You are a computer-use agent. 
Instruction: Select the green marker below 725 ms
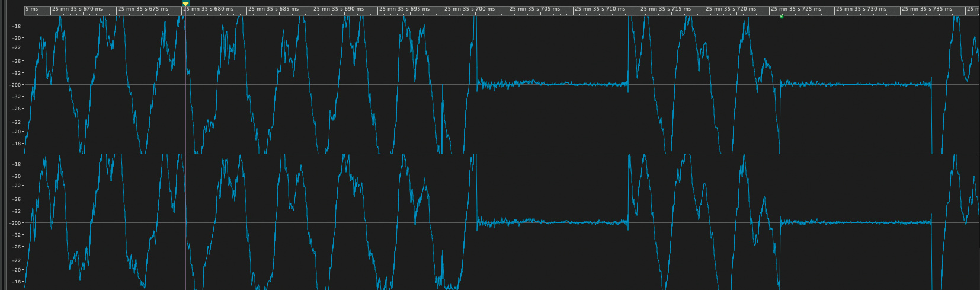pyautogui.click(x=782, y=17)
